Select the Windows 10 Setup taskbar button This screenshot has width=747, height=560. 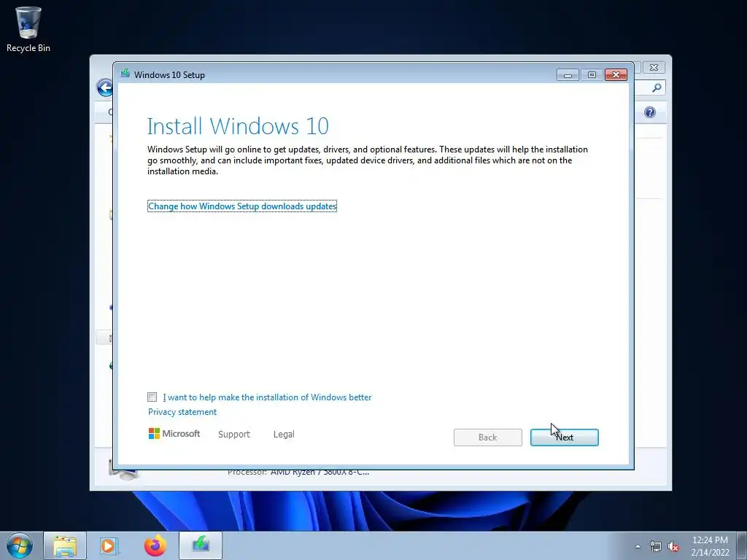(201, 545)
